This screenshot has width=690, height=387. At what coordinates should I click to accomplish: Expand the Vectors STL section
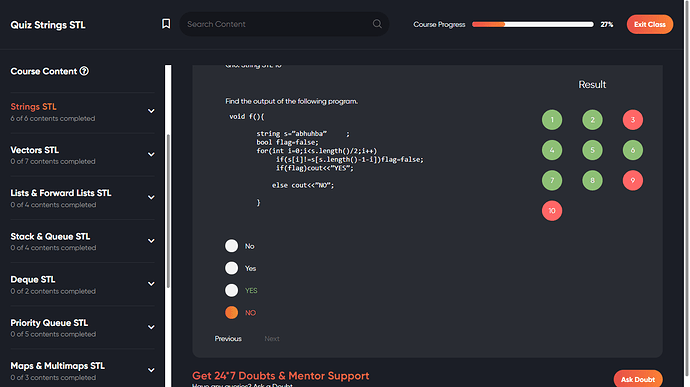coord(151,155)
